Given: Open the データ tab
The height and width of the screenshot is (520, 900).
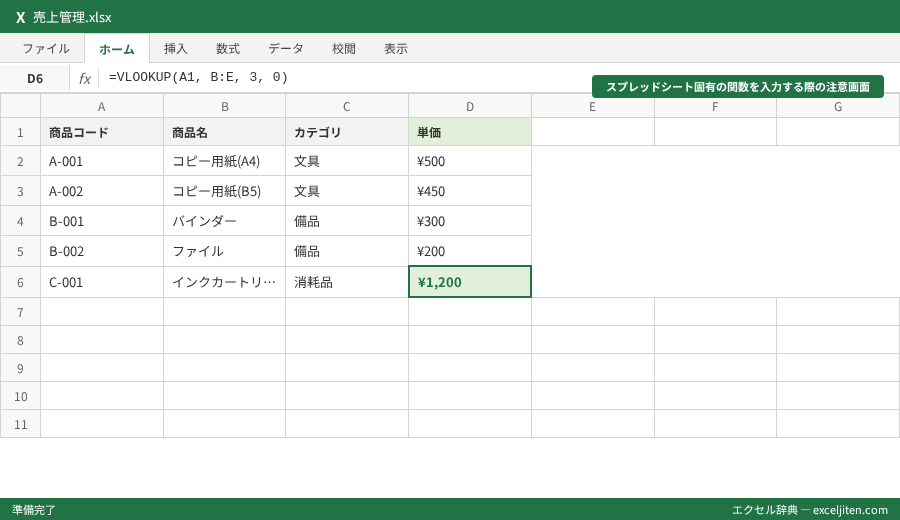Looking at the screenshot, I should coord(286,49).
